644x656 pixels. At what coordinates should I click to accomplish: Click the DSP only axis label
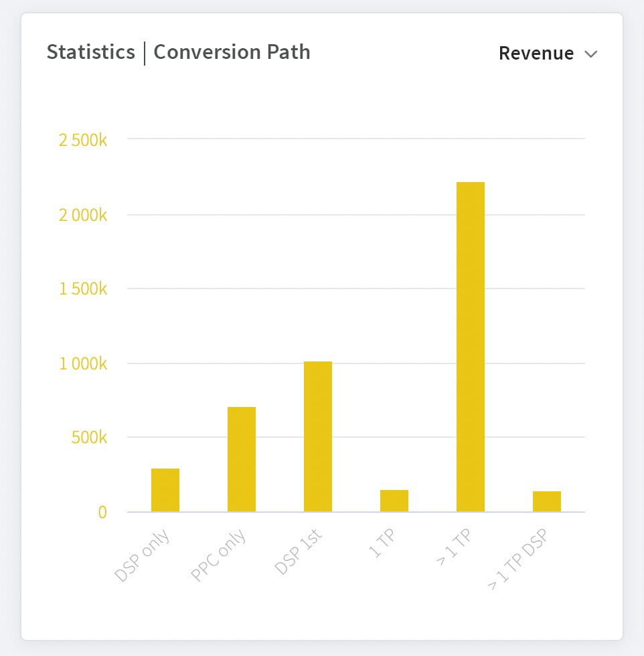[x=142, y=556]
